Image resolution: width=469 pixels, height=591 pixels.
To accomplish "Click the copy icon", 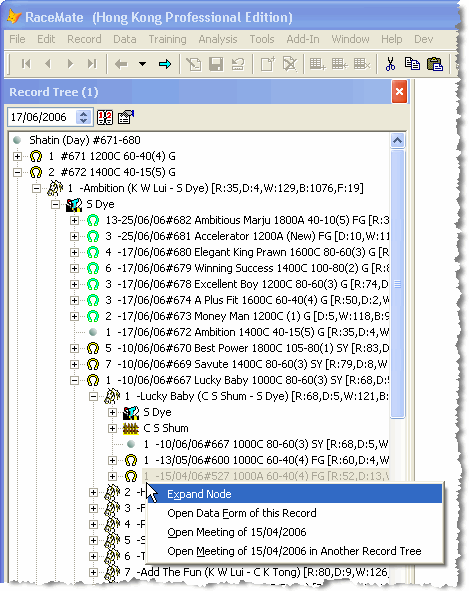I will pyautogui.click(x=412, y=64).
